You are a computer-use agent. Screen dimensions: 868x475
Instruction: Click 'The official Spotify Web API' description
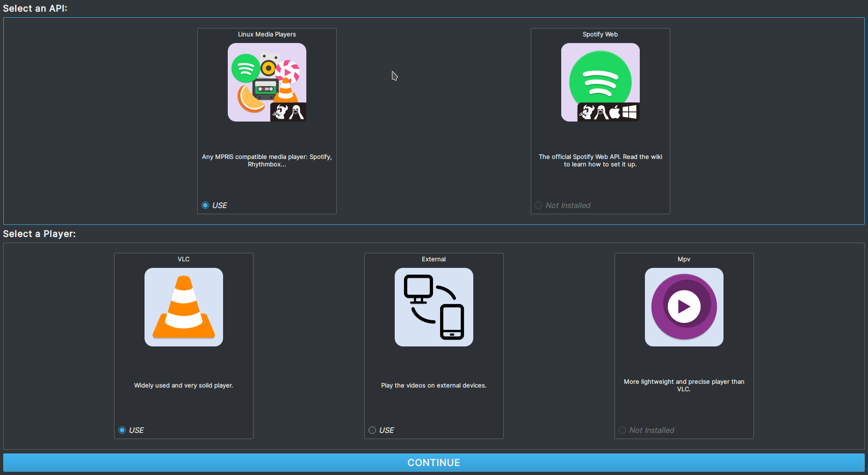point(600,160)
